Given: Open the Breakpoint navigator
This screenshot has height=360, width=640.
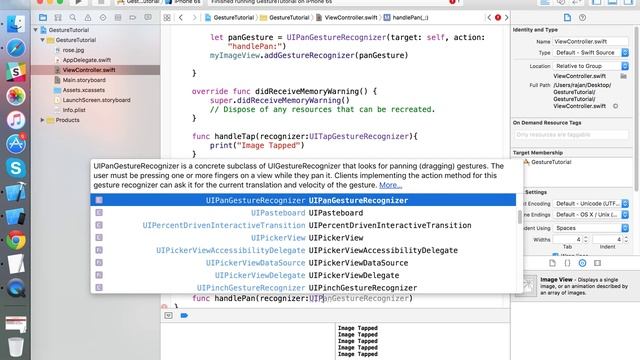Looking at the screenshot, I should point(133,18).
